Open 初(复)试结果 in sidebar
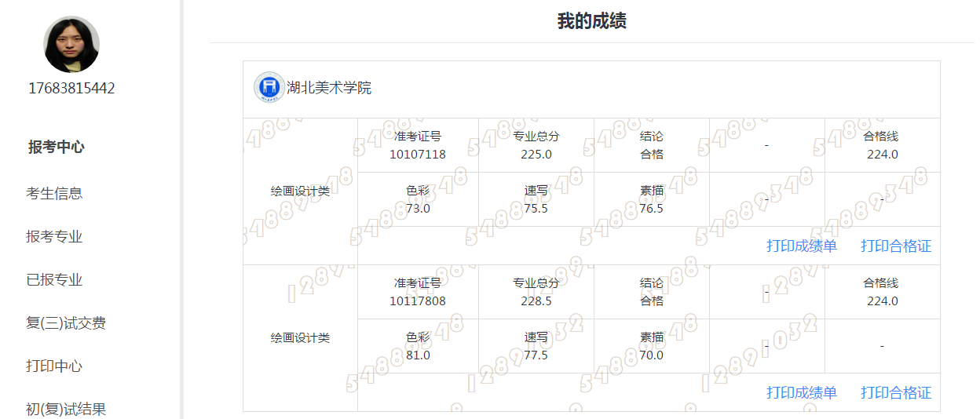The height and width of the screenshot is (419, 980). click(x=66, y=409)
